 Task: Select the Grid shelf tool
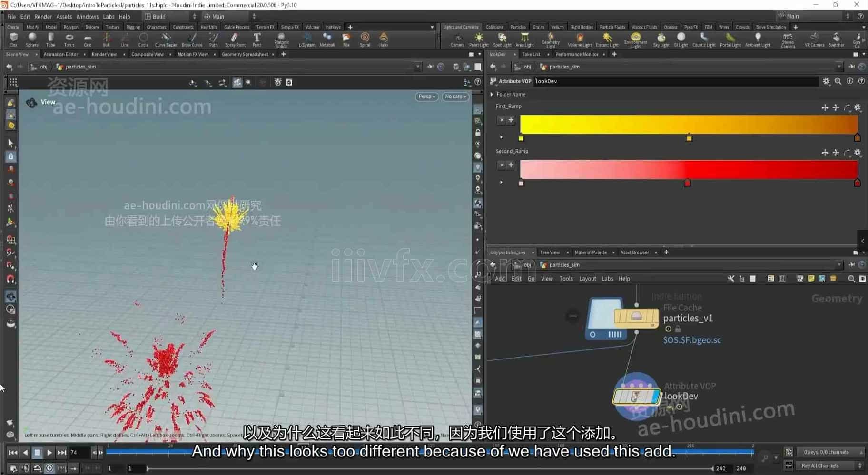tap(88, 39)
